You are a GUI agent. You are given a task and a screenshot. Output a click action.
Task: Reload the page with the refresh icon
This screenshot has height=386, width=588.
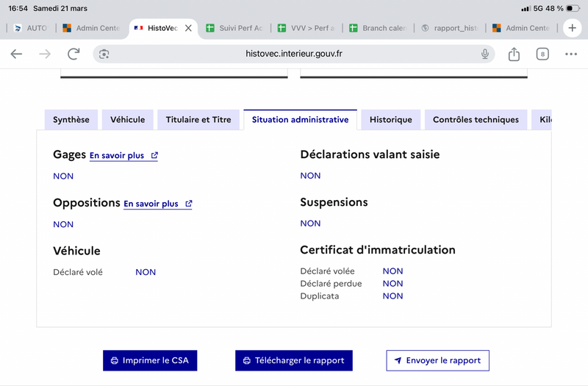tap(73, 54)
